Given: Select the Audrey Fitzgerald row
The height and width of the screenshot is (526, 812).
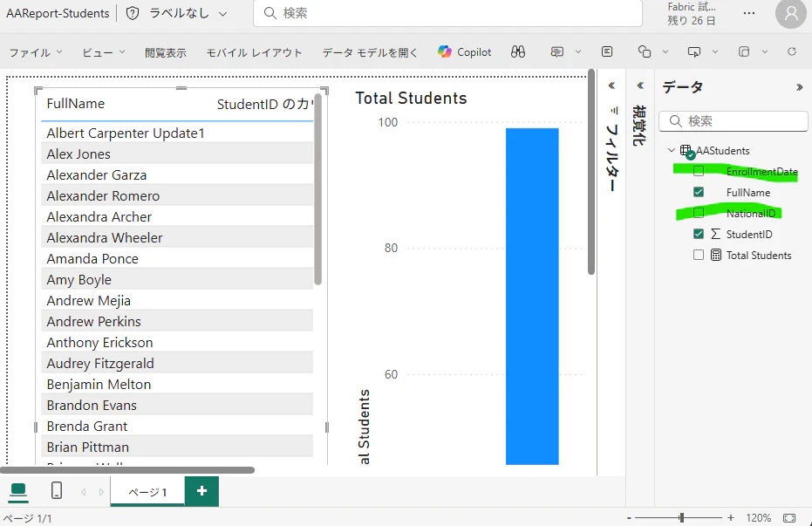Looking at the screenshot, I should [177, 363].
